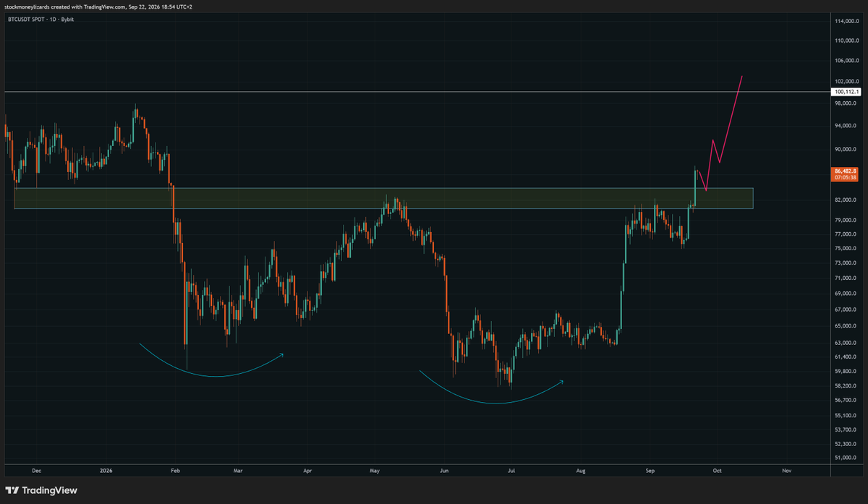The image size is (868, 504).
Task: Click the 110,000.0 price axis label
Action: (x=846, y=40)
